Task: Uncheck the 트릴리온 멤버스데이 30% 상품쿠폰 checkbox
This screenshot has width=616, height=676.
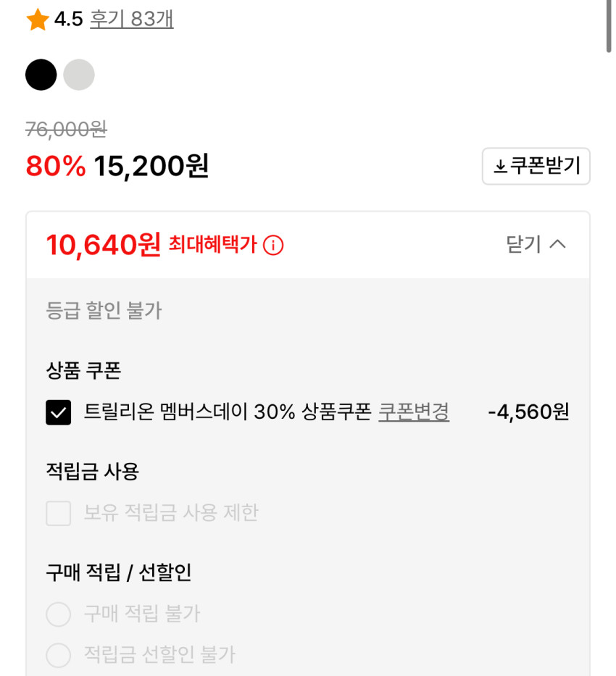Action: (59, 412)
